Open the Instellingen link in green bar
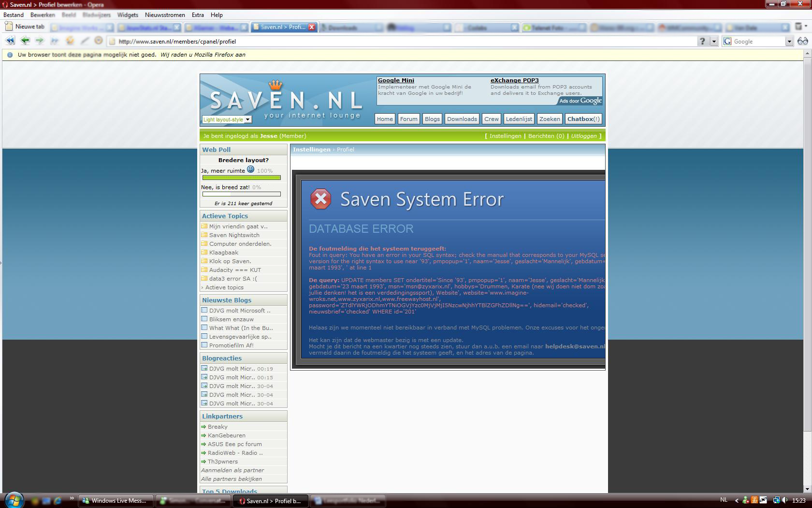Image resolution: width=812 pixels, height=508 pixels. [505, 136]
